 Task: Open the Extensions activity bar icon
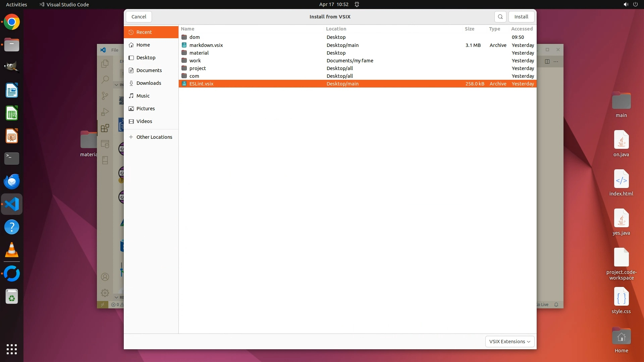[x=105, y=128]
